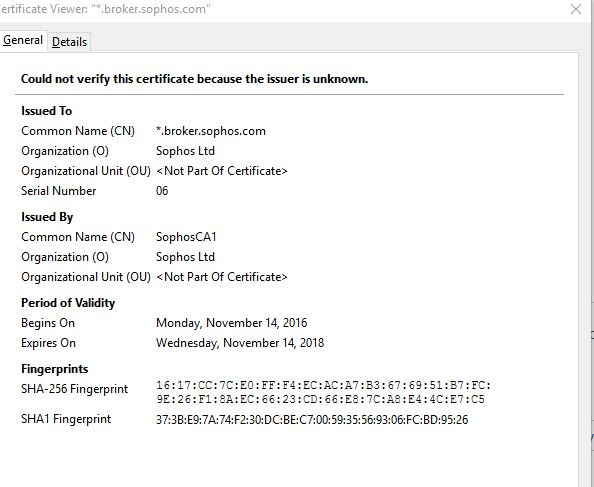Viewport: 594px width, 487px height.
Task: Click the *.broker.sophos.com common name value
Action: [211, 131]
